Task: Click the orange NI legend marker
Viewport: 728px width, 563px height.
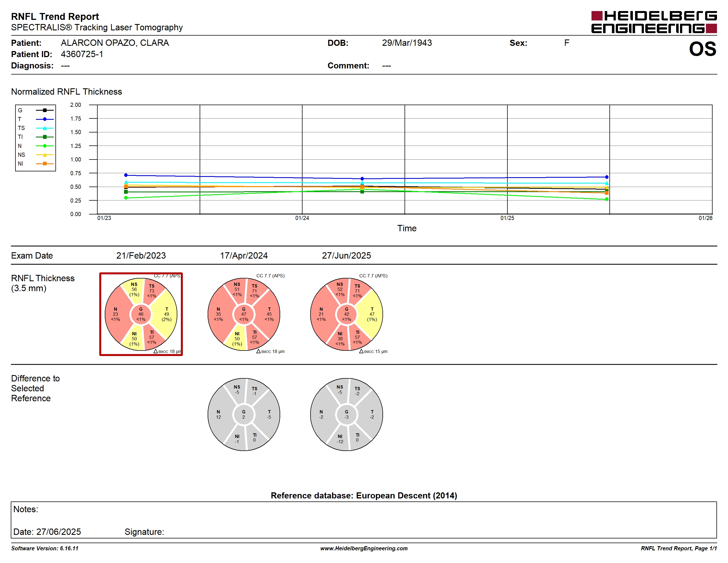Action: pyautogui.click(x=45, y=163)
